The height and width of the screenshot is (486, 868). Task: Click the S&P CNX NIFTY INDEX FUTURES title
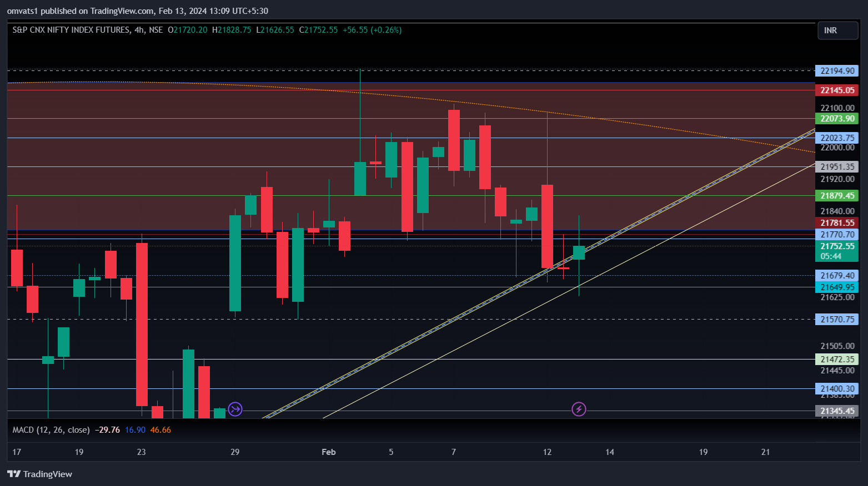tap(71, 30)
